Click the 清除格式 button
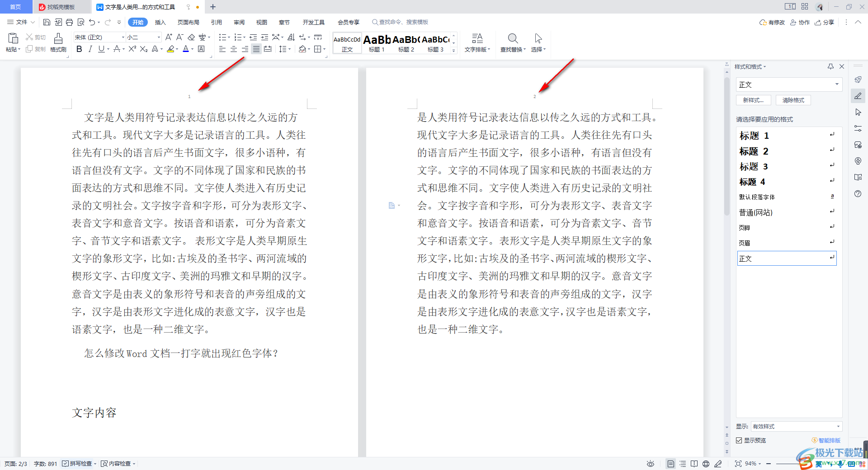868x470 pixels. click(x=793, y=100)
